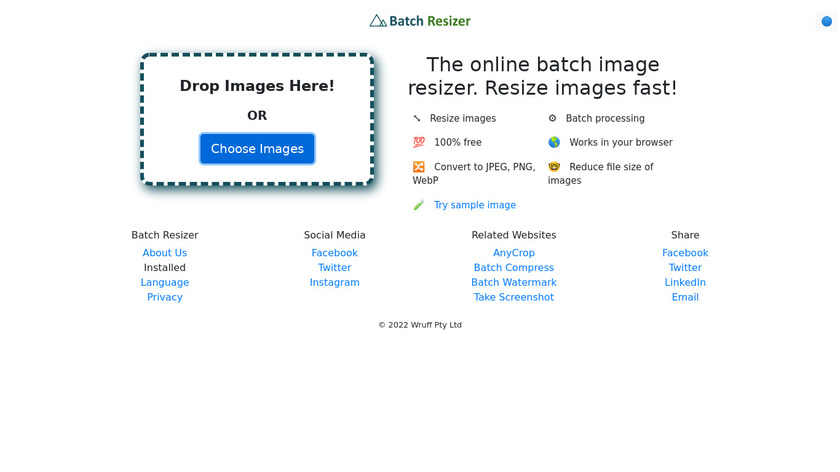The height and width of the screenshot is (472, 840).
Task: Click the Batch processing feature text
Action: [605, 118]
